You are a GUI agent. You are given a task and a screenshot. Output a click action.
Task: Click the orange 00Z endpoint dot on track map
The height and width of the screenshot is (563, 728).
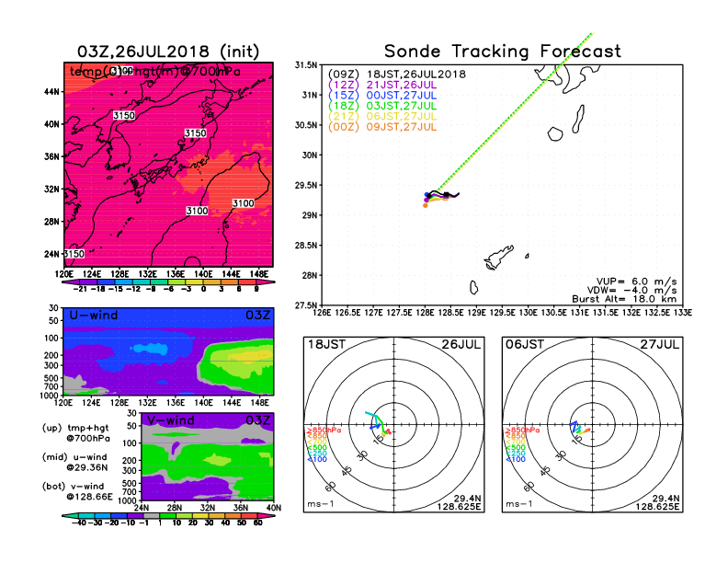pos(426,205)
